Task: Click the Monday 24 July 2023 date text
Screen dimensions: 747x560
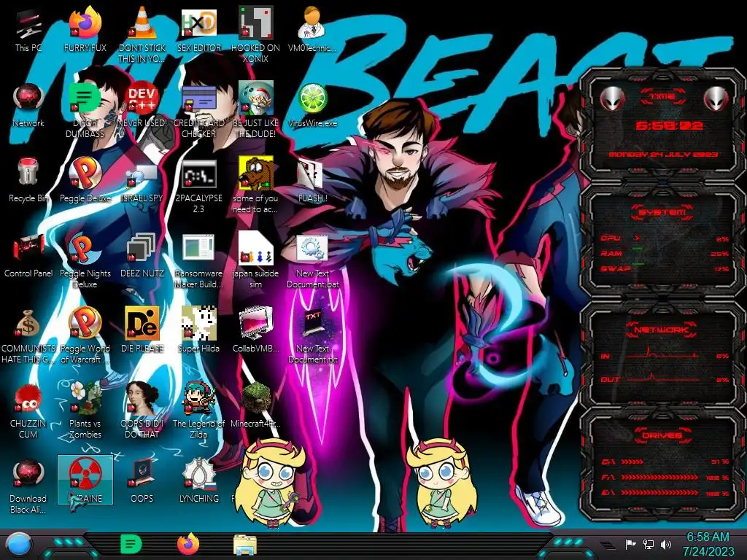Action: click(663, 155)
